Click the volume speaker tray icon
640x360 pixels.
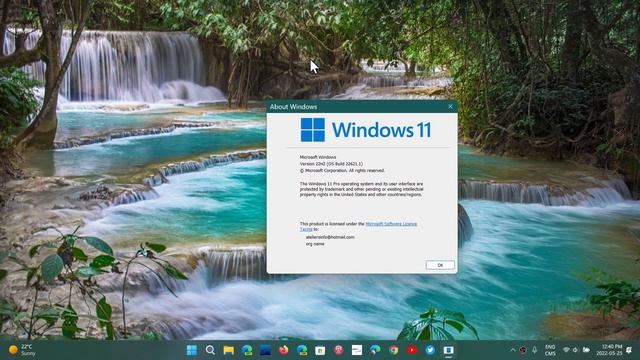click(x=576, y=350)
